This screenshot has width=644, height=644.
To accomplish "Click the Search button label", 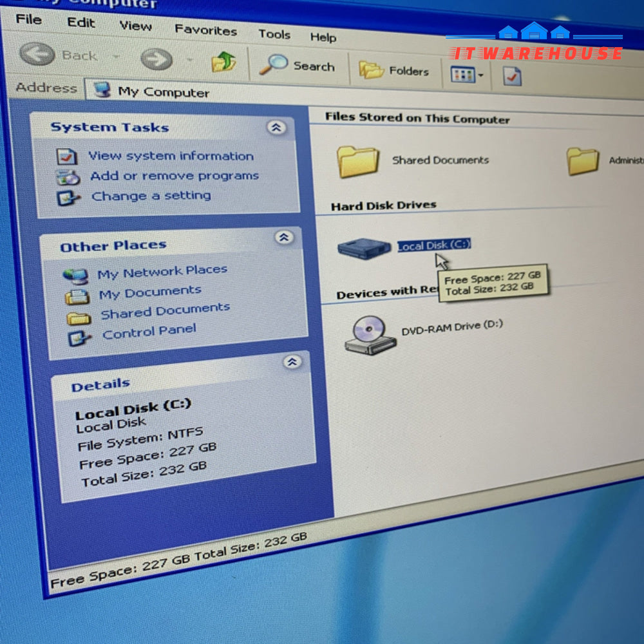I will pos(314,66).
